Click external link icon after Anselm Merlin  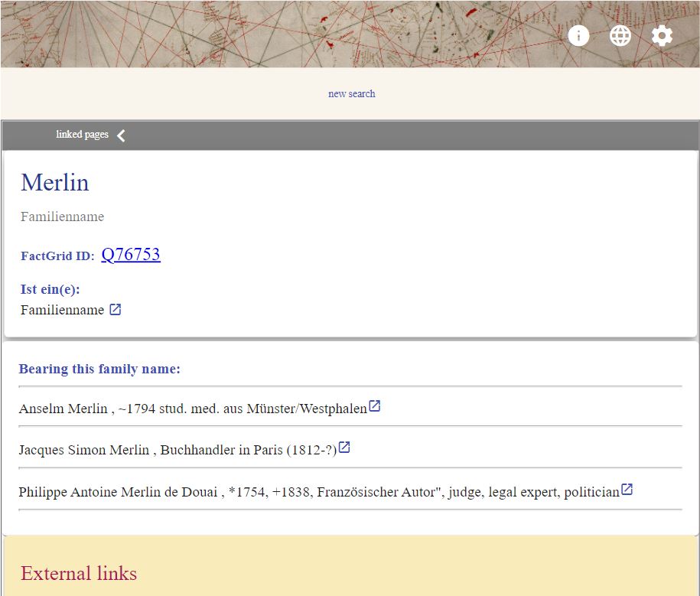pos(374,405)
